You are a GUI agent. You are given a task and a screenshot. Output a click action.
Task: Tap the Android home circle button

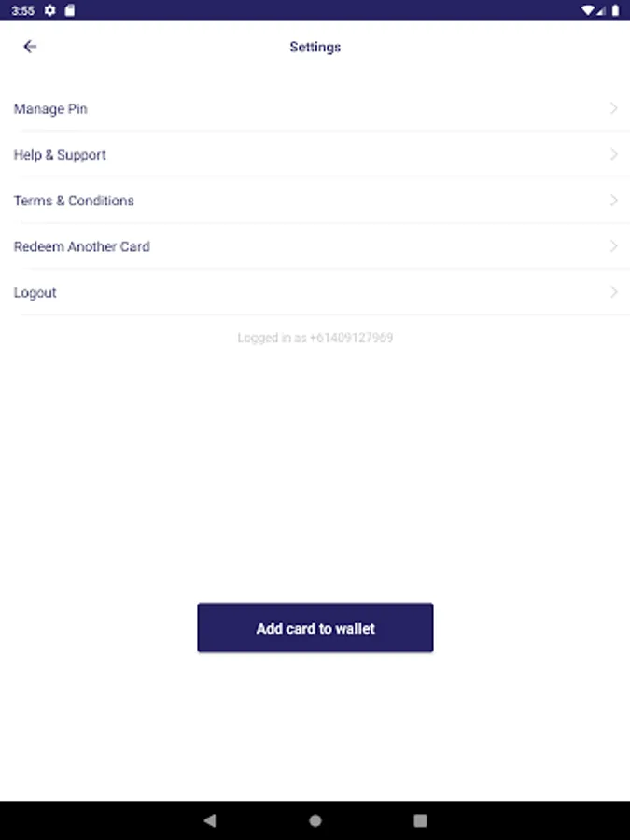click(315, 820)
